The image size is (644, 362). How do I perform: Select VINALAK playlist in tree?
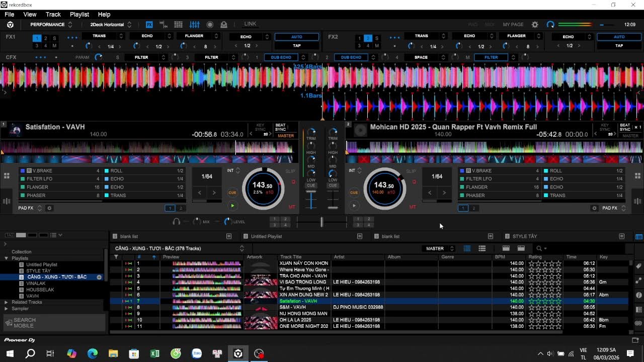[36, 284]
